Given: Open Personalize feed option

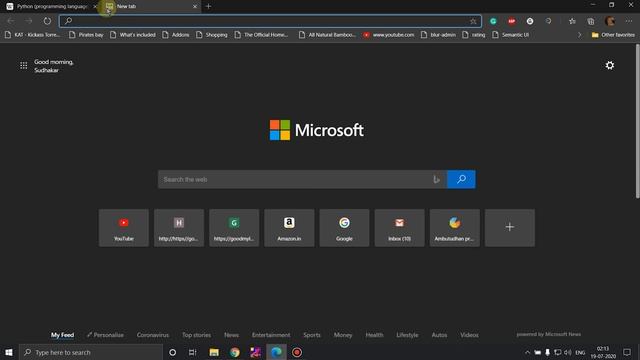Looking at the screenshot, I should pyautogui.click(x=105, y=335).
